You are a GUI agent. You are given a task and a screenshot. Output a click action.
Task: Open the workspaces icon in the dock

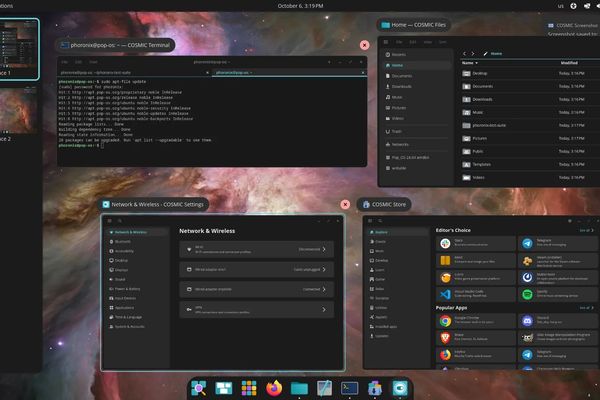click(x=224, y=388)
